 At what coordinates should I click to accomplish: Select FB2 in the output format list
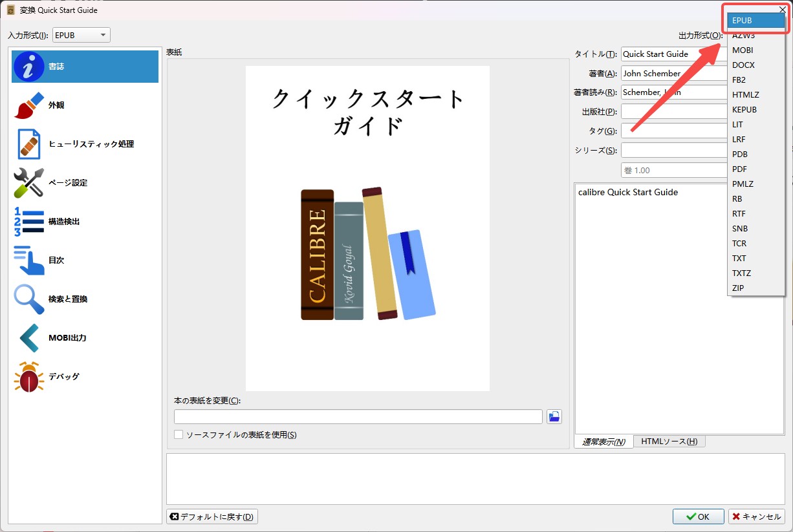tap(756, 80)
